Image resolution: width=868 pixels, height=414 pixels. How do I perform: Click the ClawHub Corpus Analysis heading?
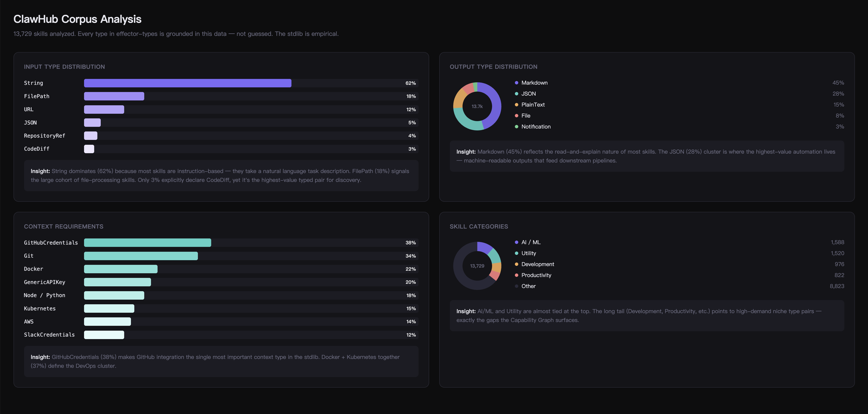tap(77, 19)
